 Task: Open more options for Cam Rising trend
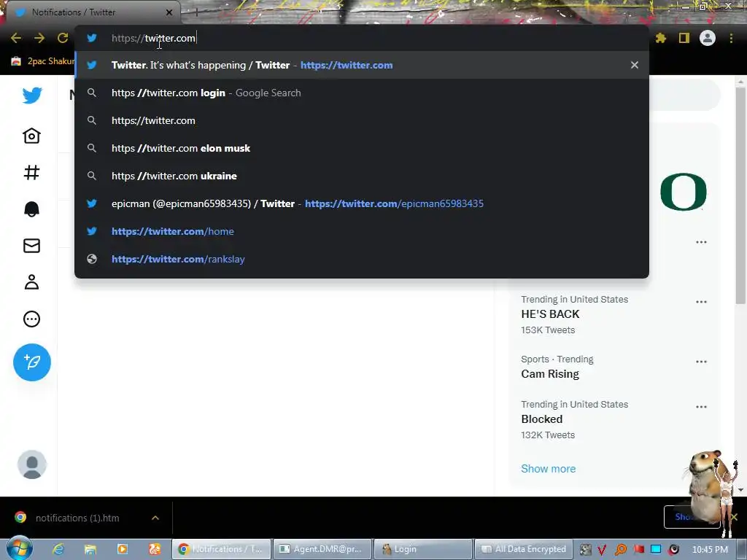click(x=701, y=362)
